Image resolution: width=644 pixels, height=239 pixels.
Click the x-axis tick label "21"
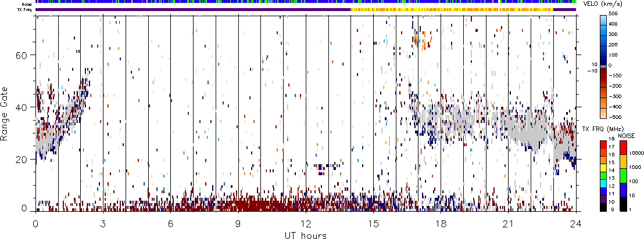point(508,223)
